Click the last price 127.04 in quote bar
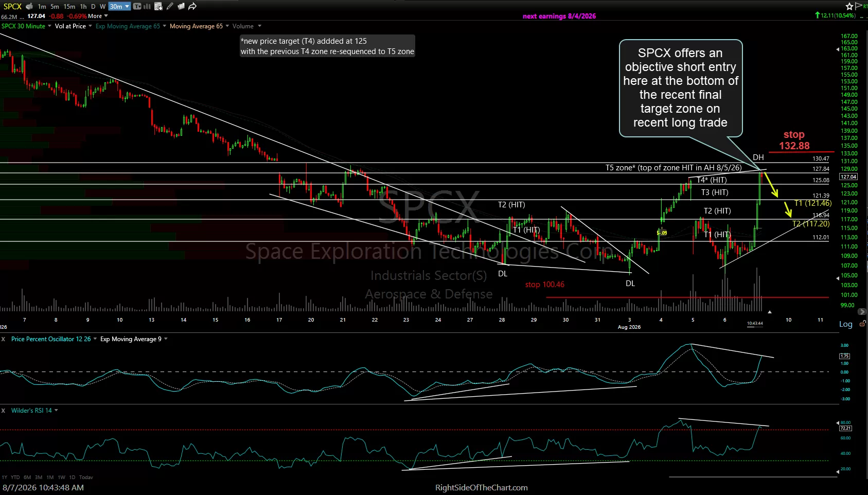868x495 pixels. 36,16
